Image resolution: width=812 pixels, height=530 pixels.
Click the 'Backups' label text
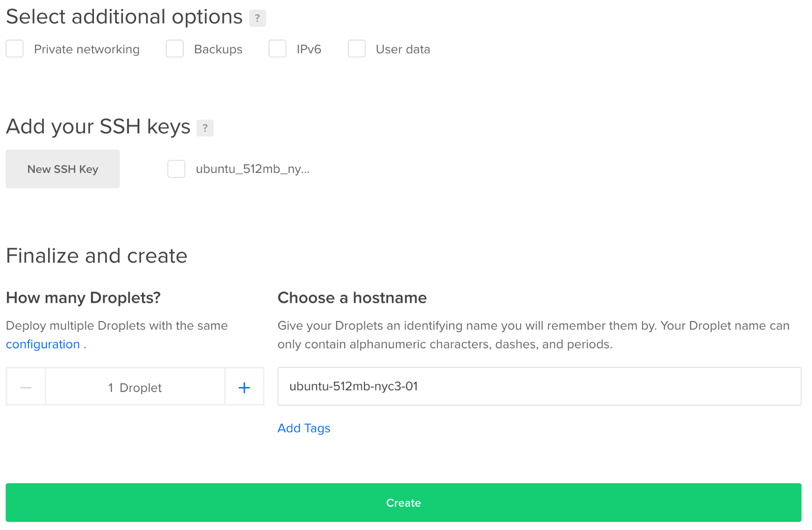click(218, 49)
